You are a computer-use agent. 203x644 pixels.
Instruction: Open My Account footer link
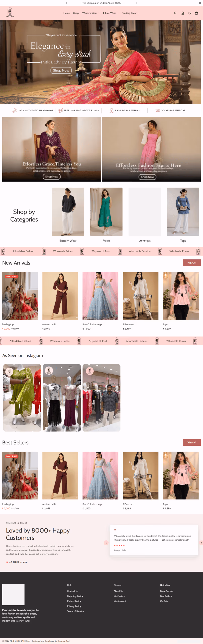120,601
